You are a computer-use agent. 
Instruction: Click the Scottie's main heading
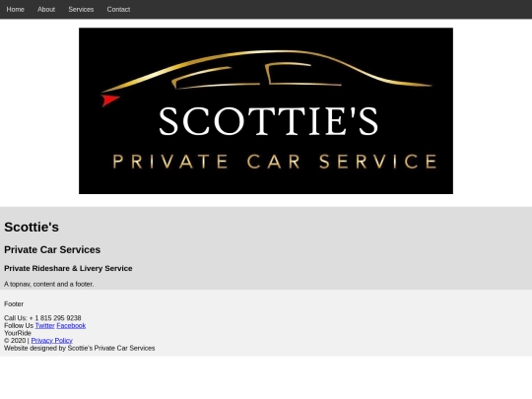(x=32, y=227)
